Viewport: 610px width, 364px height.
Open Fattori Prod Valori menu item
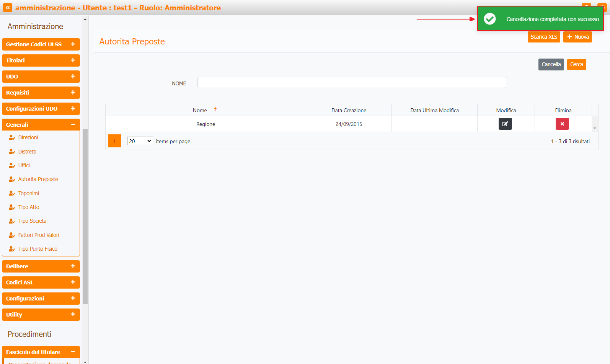(38, 235)
